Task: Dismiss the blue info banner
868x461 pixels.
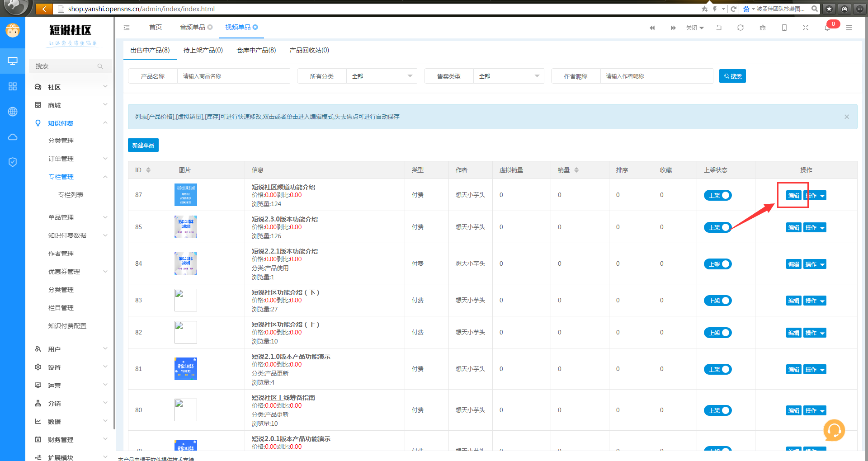Action: pyautogui.click(x=847, y=117)
